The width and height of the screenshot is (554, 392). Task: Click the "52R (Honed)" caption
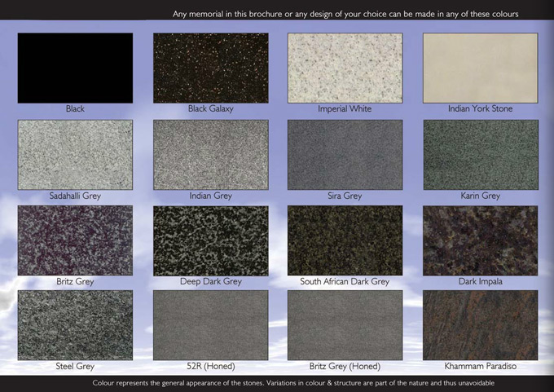[x=210, y=366]
